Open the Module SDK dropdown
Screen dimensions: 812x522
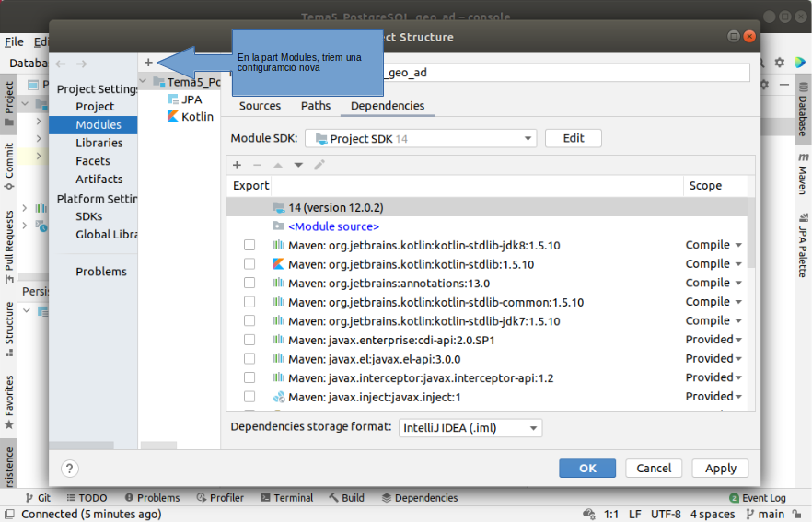point(421,139)
